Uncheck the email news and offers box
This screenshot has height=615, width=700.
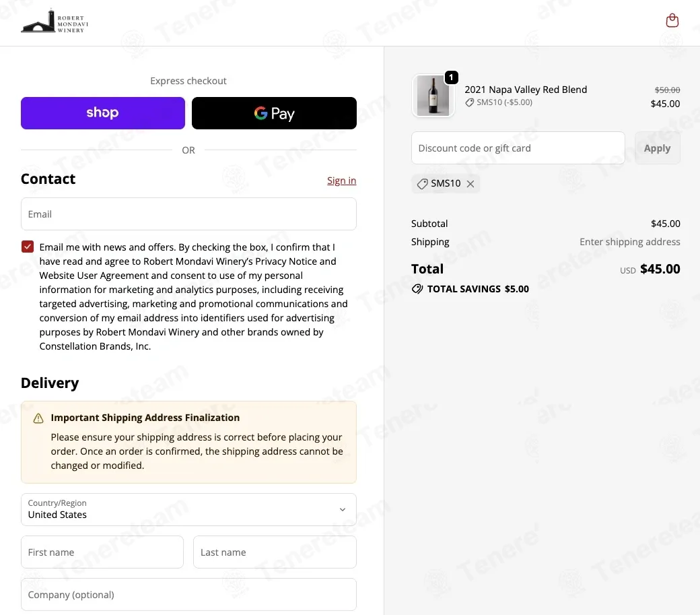pos(28,247)
